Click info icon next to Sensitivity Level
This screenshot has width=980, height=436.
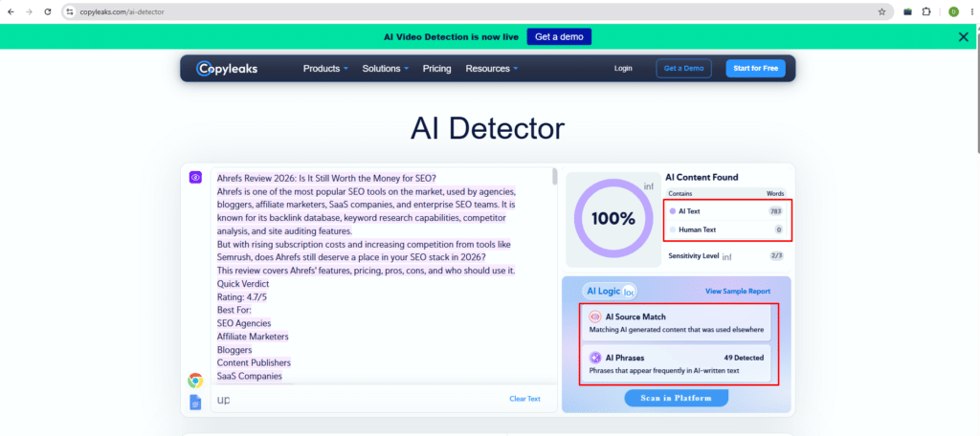pos(727,257)
